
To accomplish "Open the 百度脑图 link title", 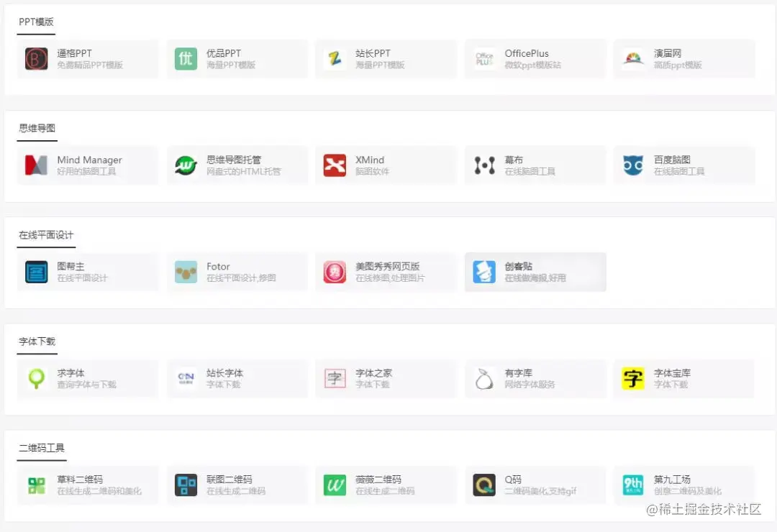I will point(672,160).
